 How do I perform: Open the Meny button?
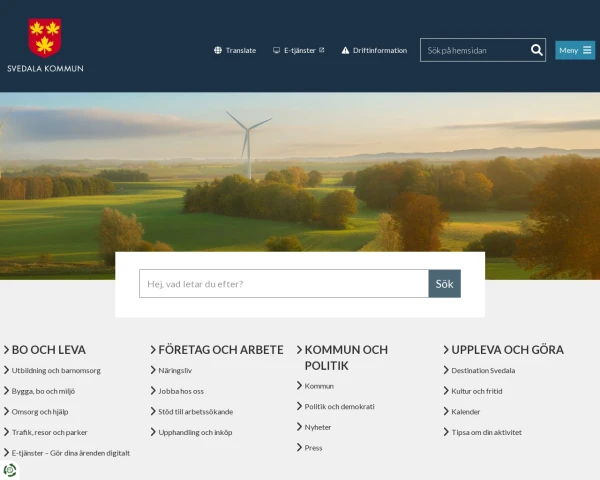575,50
